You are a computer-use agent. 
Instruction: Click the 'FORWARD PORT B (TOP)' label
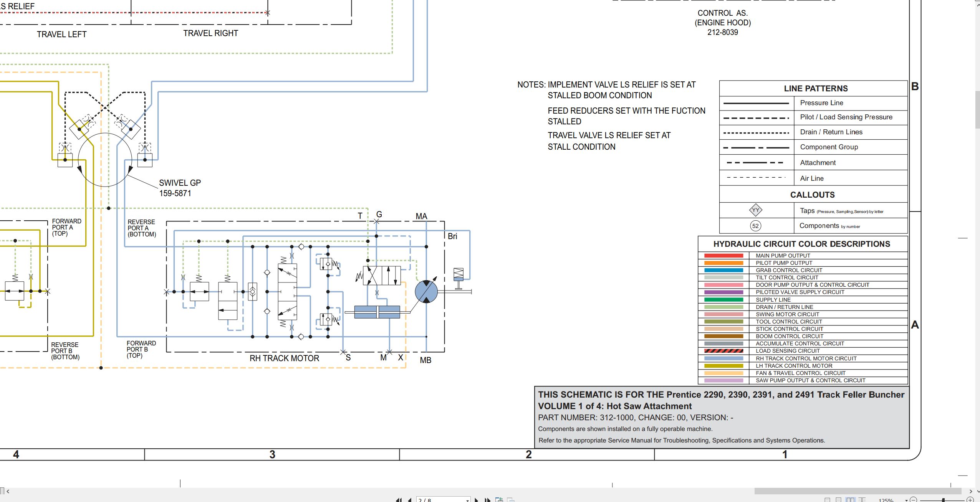141,349
